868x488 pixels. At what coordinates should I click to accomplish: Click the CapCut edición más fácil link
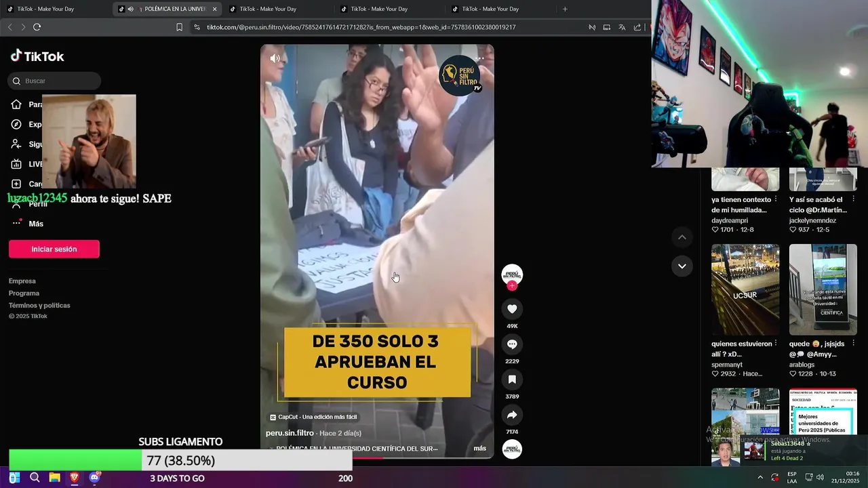click(x=313, y=417)
